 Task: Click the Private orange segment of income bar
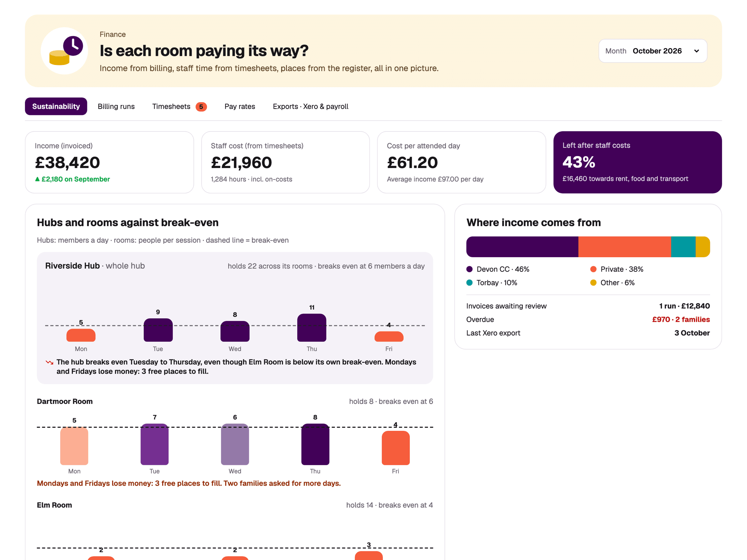(624, 247)
